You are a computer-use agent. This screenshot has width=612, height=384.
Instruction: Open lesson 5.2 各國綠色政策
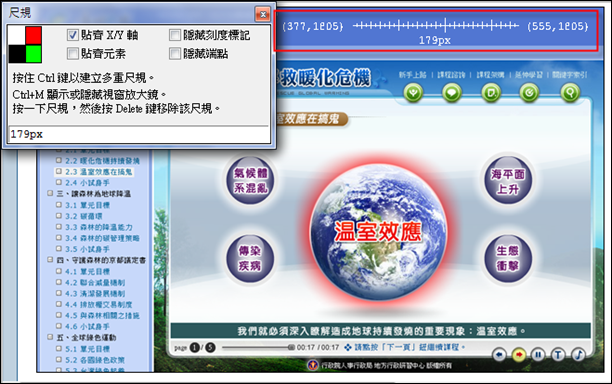(x=95, y=360)
